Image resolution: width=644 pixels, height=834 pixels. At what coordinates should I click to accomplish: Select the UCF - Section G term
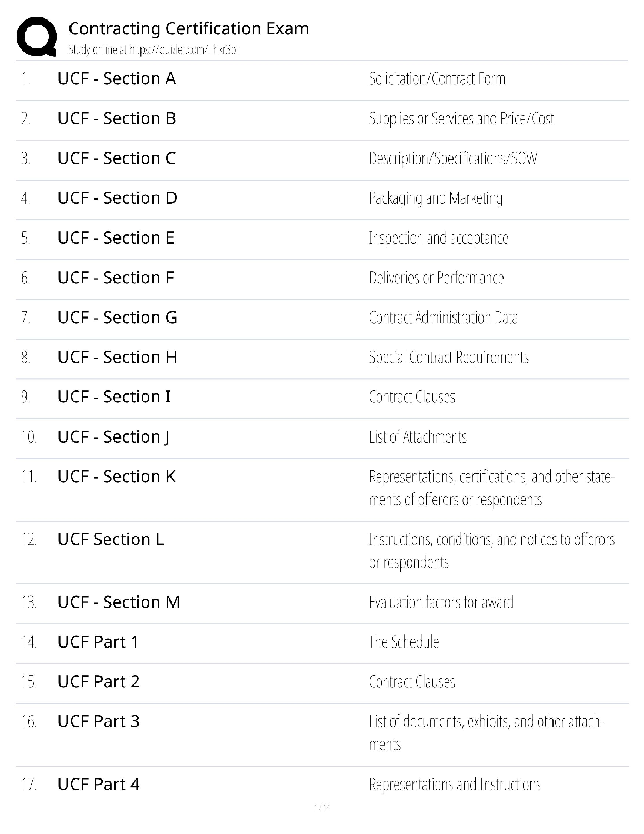click(x=117, y=317)
